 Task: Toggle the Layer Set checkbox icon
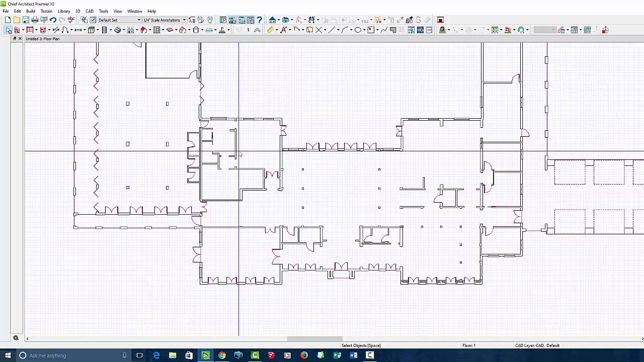(84, 20)
